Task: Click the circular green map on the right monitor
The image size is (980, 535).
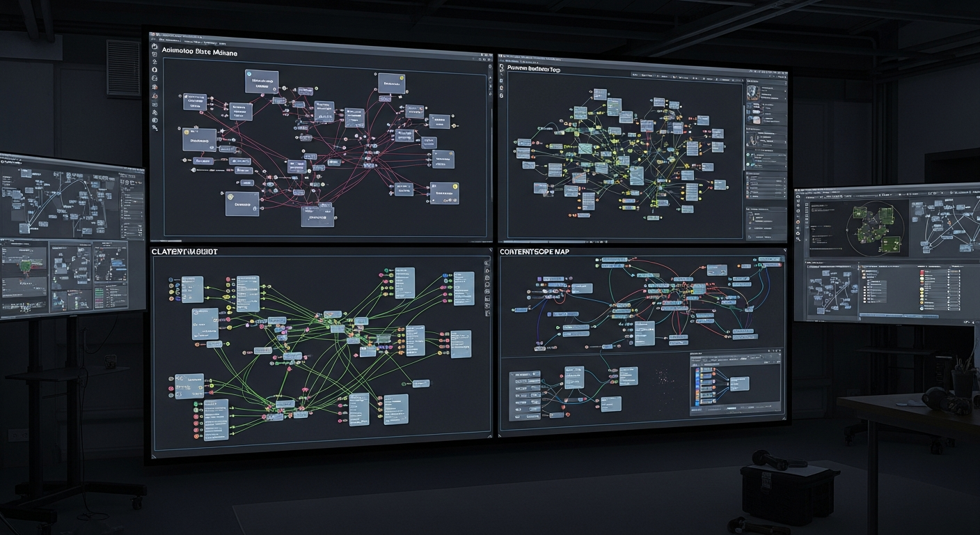Action: [x=876, y=228]
